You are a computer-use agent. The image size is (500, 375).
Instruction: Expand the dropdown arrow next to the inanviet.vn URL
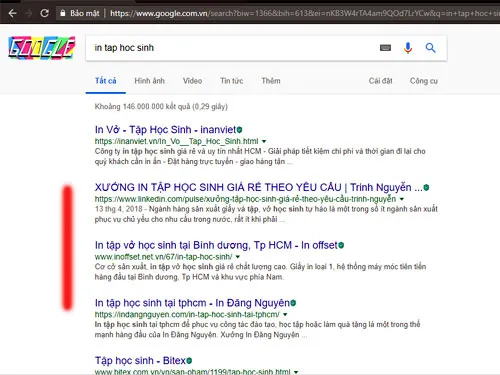pyautogui.click(x=264, y=141)
